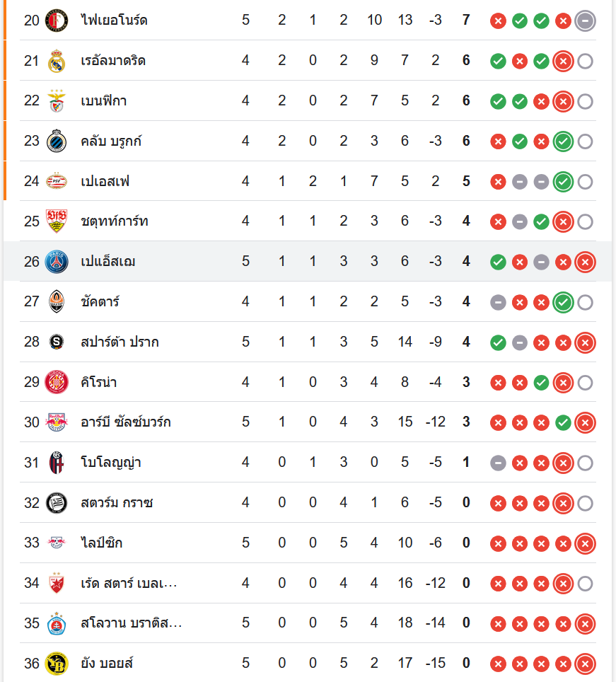
Task: Click the Paris Saint-Germain logo
Action: tap(56, 262)
